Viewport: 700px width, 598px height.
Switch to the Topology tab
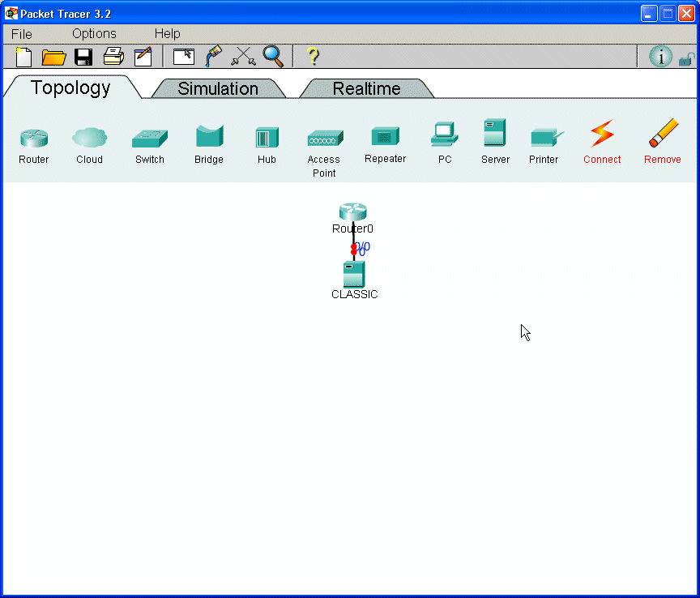[70, 88]
